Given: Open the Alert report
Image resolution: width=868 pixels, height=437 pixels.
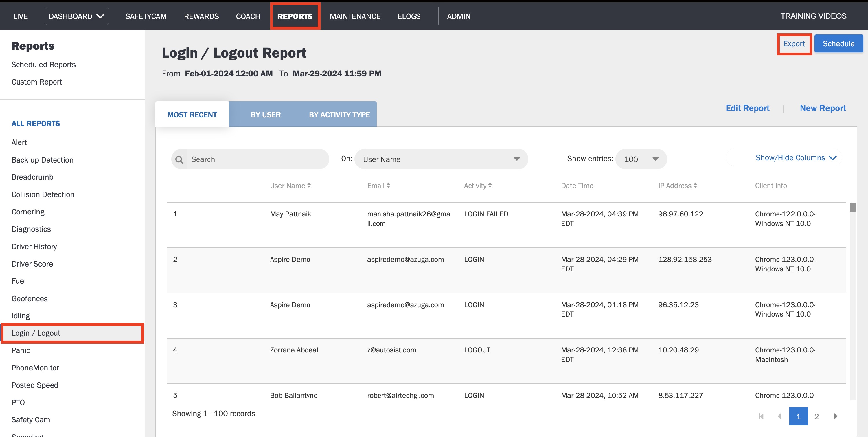Looking at the screenshot, I should [19, 142].
